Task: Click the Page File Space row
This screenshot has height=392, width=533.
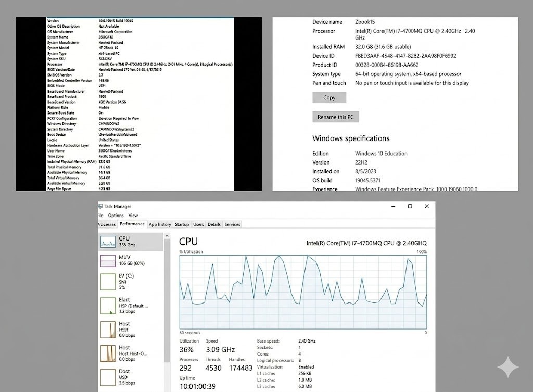Action: [140, 188]
